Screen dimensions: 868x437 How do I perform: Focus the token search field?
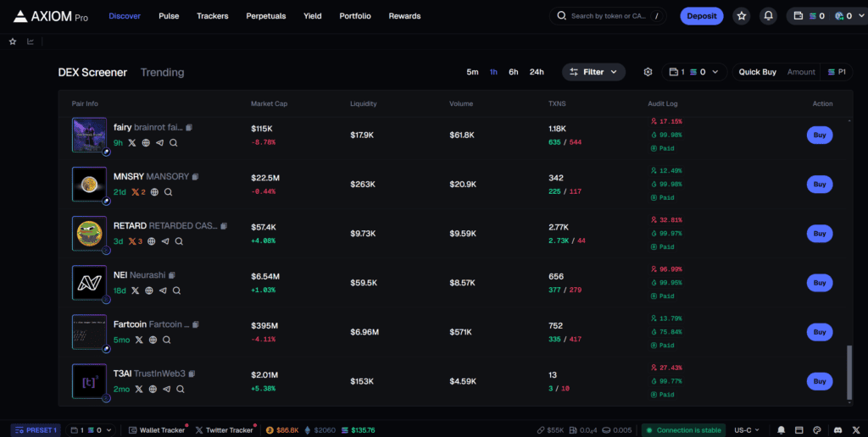tap(608, 16)
